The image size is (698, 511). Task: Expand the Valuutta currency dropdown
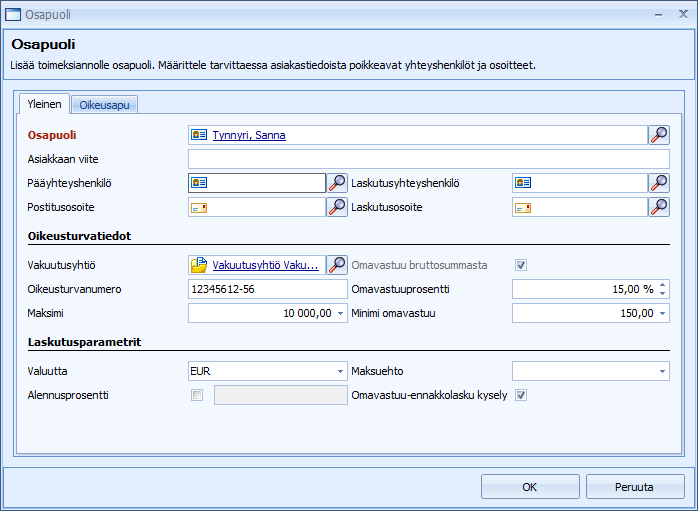[340, 371]
